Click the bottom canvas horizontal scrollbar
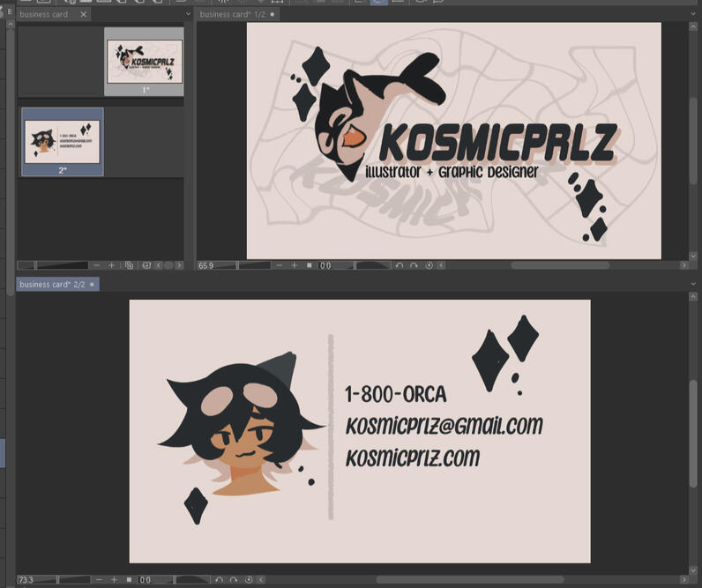Viewport: 702px width, 588px height. coord(470,579)
